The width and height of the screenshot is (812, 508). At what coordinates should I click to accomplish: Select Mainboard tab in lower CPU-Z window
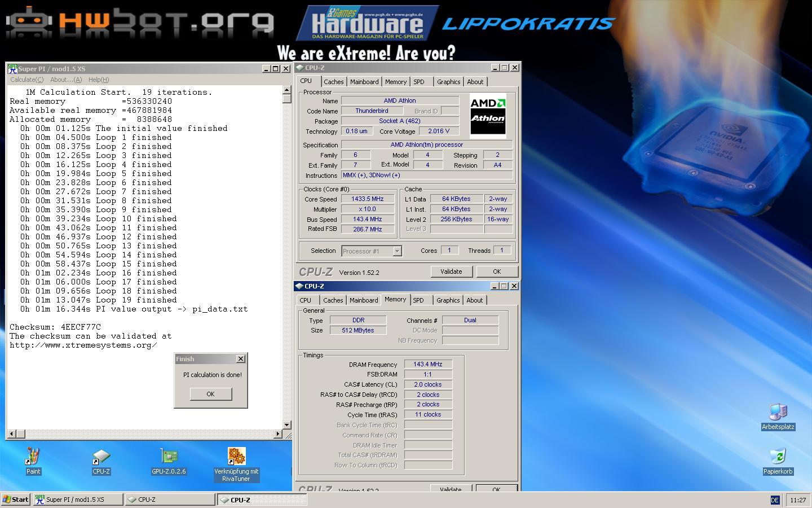pos(364,300)
